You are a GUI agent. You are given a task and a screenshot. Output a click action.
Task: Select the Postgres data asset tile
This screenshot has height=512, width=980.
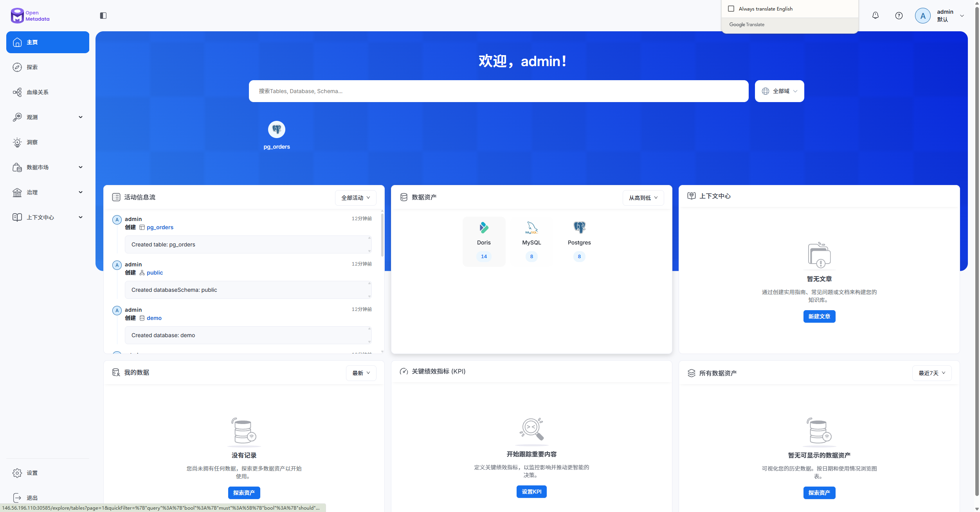point(579,241)
